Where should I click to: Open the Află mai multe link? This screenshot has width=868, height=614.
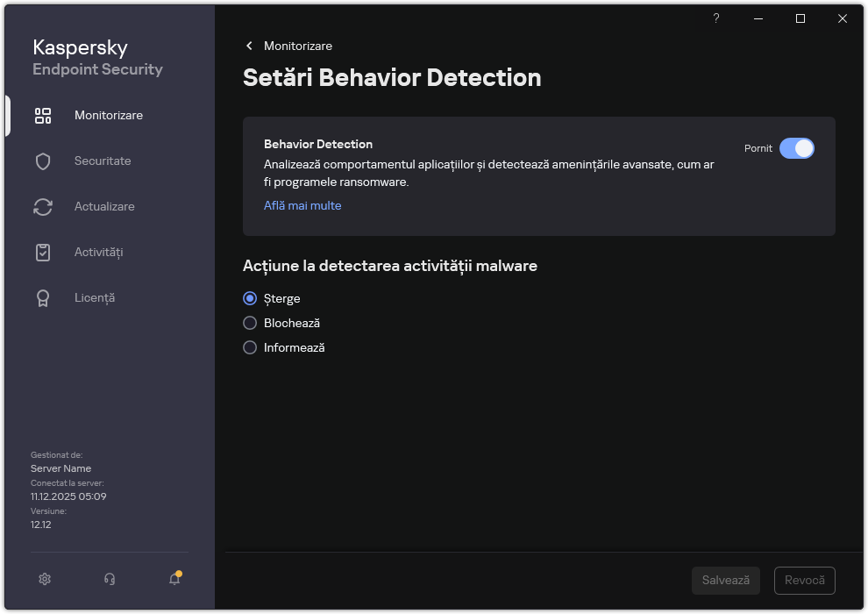click(x=302, y=205)
